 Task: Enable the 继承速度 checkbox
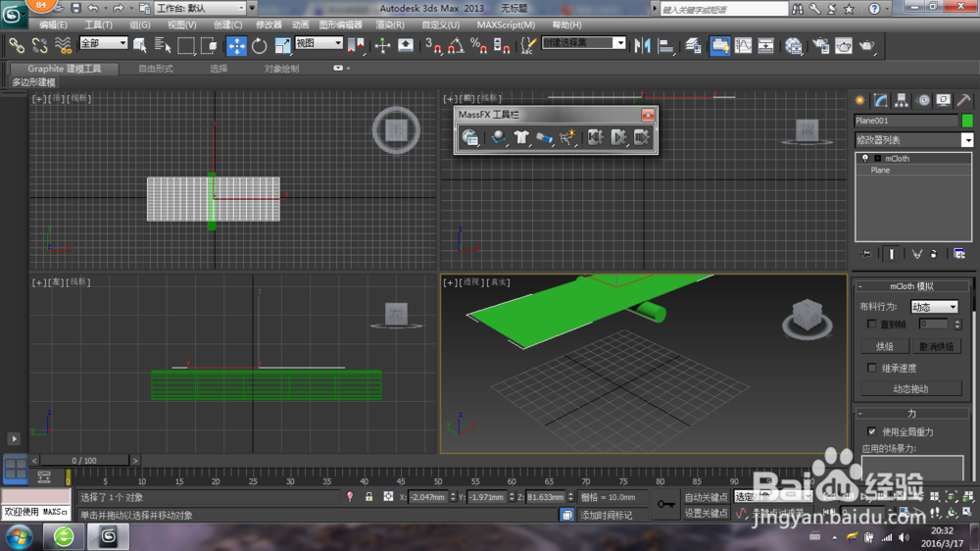(871, 368)
